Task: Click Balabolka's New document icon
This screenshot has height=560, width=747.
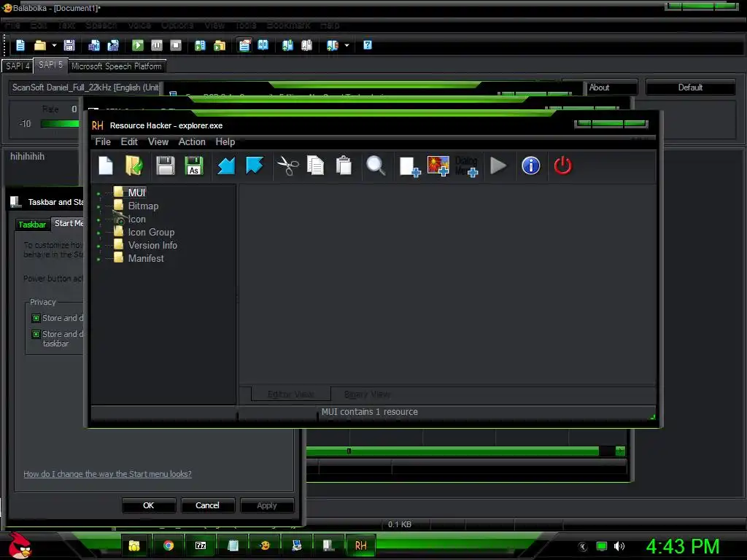Action: point(20,45)
